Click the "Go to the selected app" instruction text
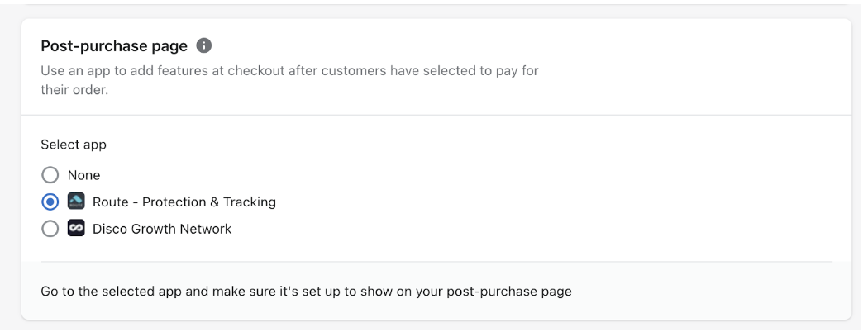 point(306,291)
